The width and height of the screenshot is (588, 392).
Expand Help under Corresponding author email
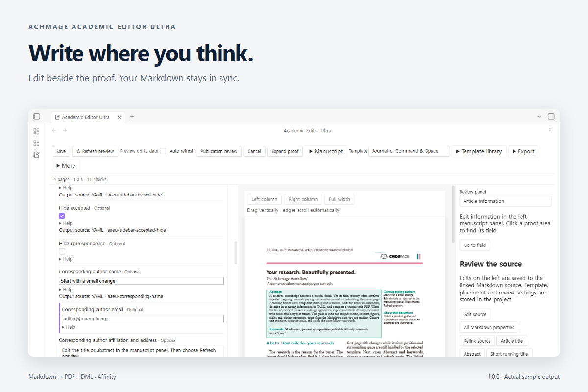[x=69, y=327]
